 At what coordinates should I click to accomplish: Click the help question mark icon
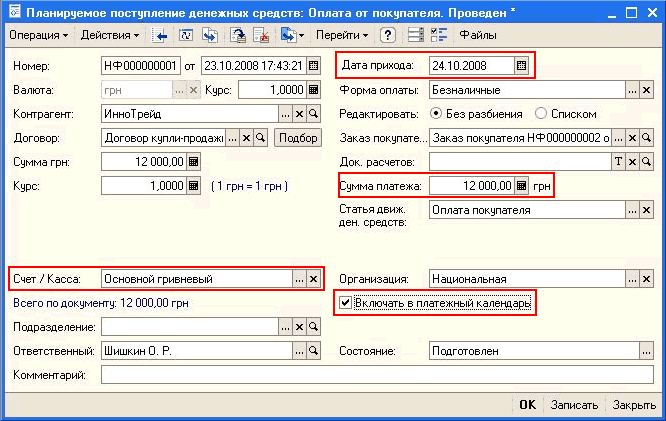coord(388,35)
